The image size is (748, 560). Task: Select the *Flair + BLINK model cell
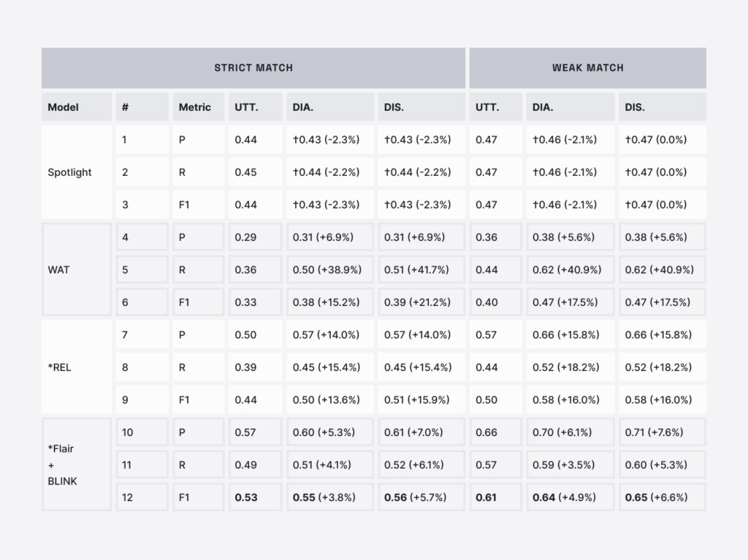pyautogui.click(x=77, y=464)
